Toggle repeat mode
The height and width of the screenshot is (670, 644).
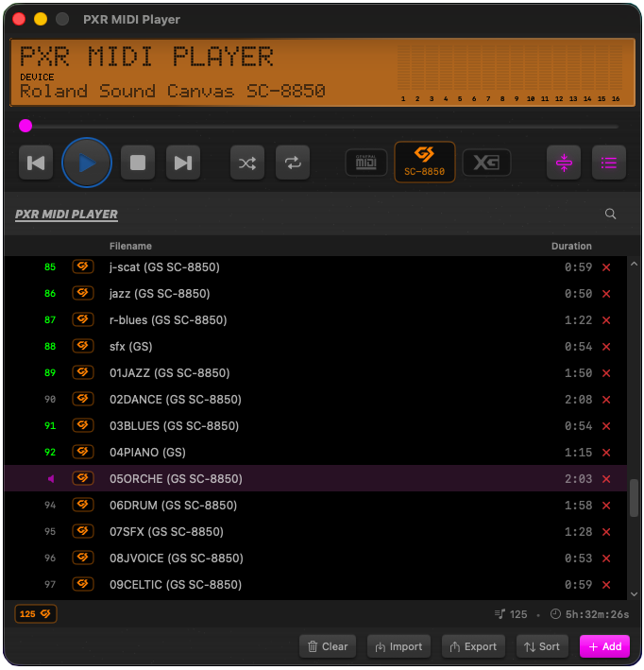pos(293,163)
